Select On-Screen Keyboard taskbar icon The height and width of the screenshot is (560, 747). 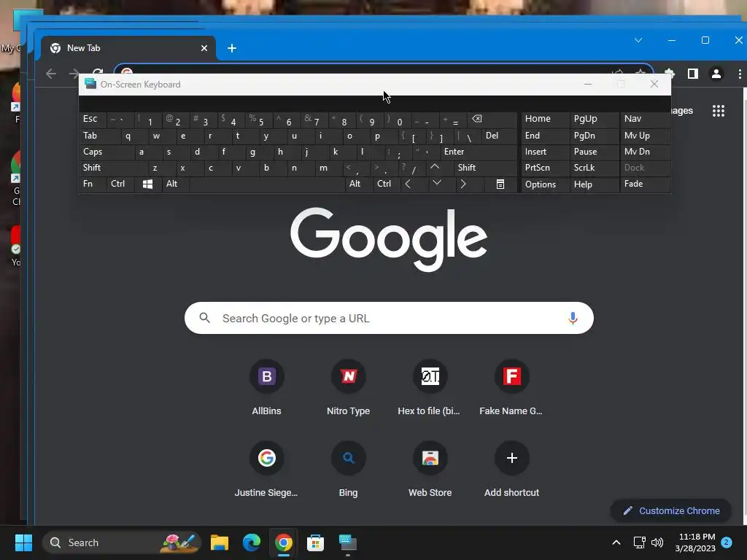coord(348,542)
